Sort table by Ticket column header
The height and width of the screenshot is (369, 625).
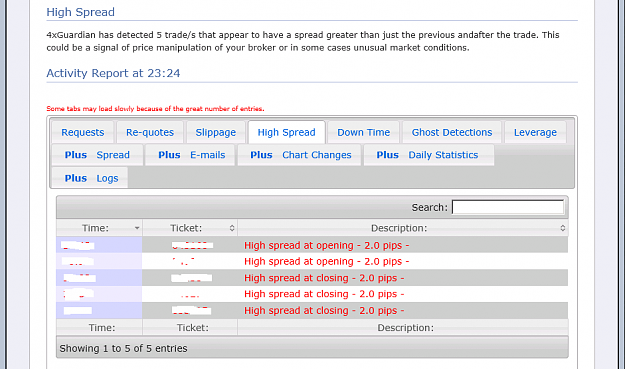click(x=190, y=228)
